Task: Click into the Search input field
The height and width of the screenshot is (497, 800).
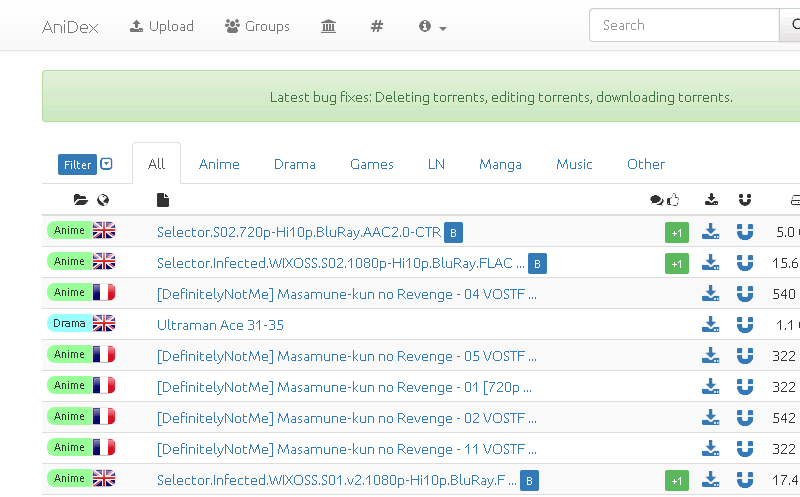Action: (684, 26)
